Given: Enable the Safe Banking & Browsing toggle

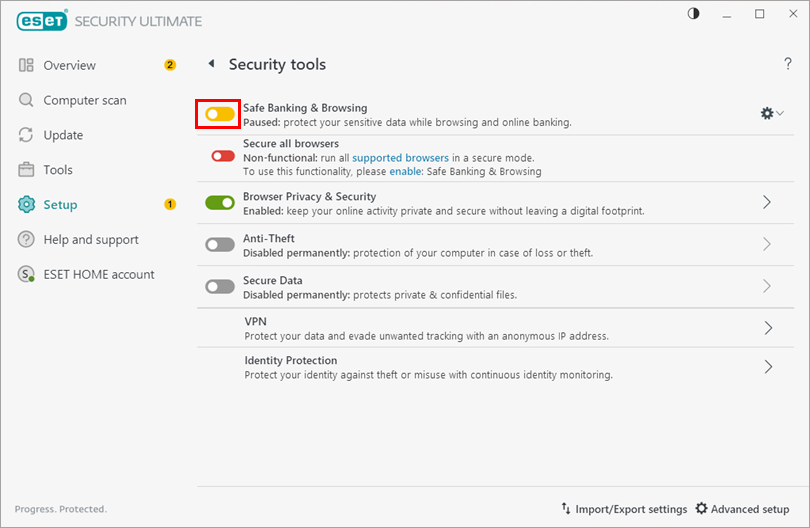Looking at the screenshot, I should coord(220,114).
